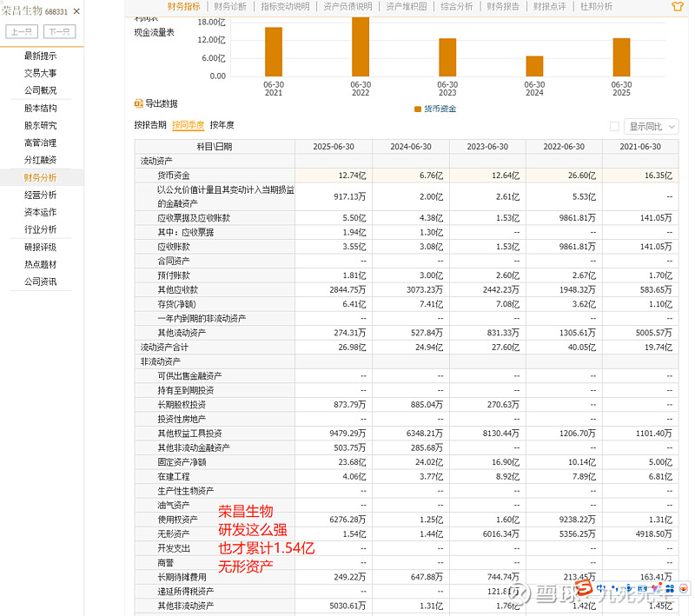Open 高管治理 in the sidebar
Screen dimensions: 695x616
(x=40, y=142)
